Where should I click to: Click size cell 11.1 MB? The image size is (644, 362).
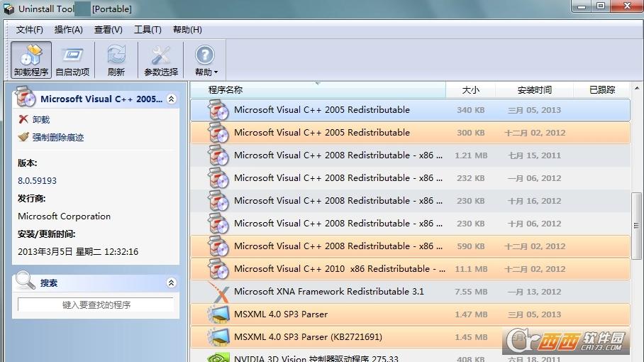(471, 269)
